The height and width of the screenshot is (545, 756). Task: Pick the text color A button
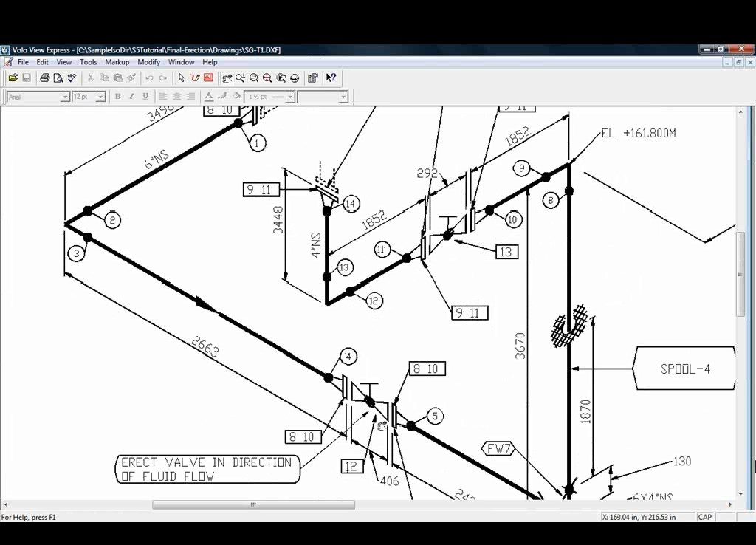pos(209,97)
